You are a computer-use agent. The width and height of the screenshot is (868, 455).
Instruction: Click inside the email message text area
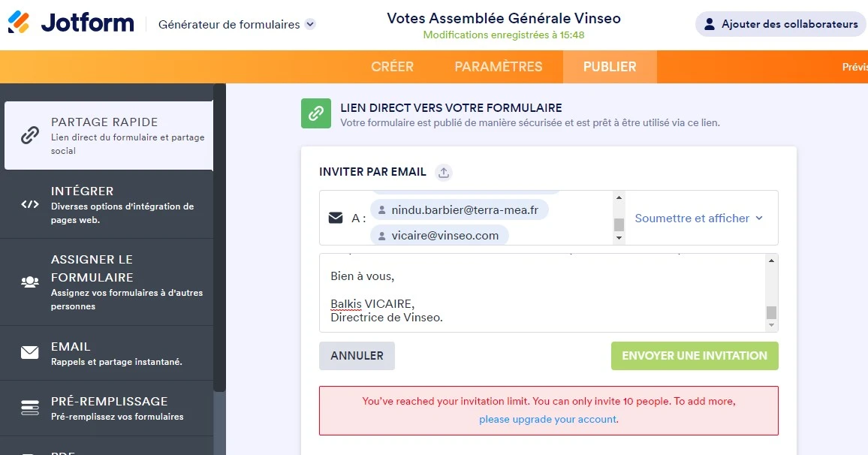tap(541, 293)
